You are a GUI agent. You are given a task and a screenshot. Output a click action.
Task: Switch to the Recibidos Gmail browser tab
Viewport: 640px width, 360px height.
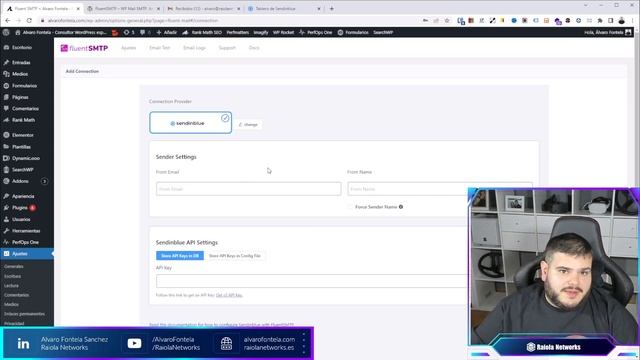[204, 9]
